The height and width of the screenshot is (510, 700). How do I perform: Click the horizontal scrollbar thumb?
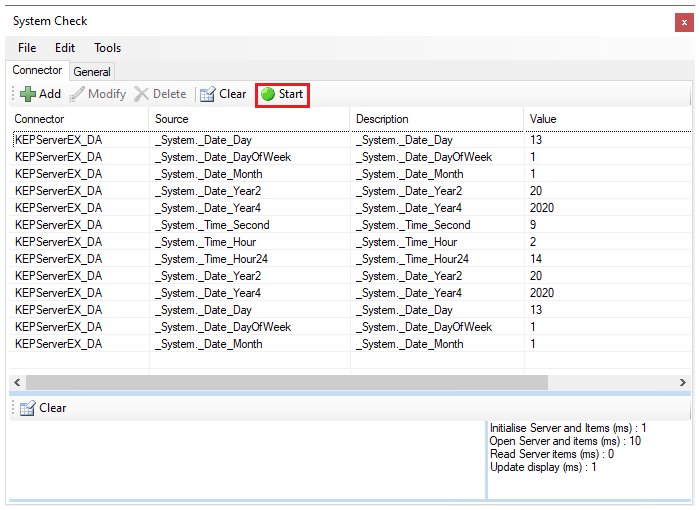[x=287, y=382]
